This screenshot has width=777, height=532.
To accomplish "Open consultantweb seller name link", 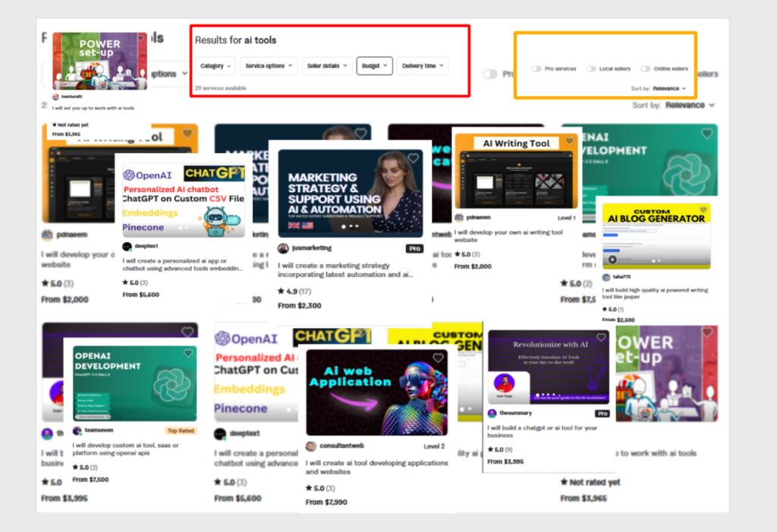I will pyautogui.click(x=341, y=445).
